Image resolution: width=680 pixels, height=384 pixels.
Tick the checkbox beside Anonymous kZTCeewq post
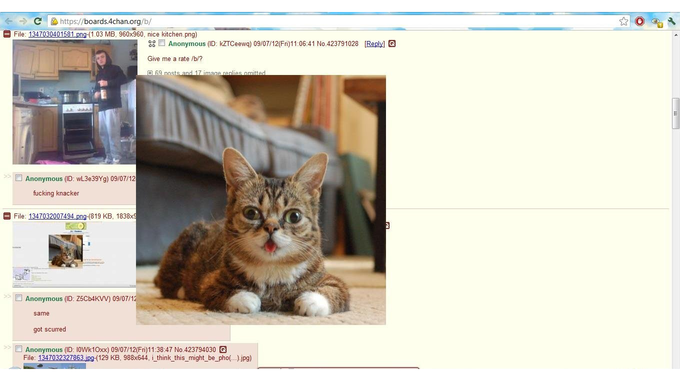coord(162,43)
